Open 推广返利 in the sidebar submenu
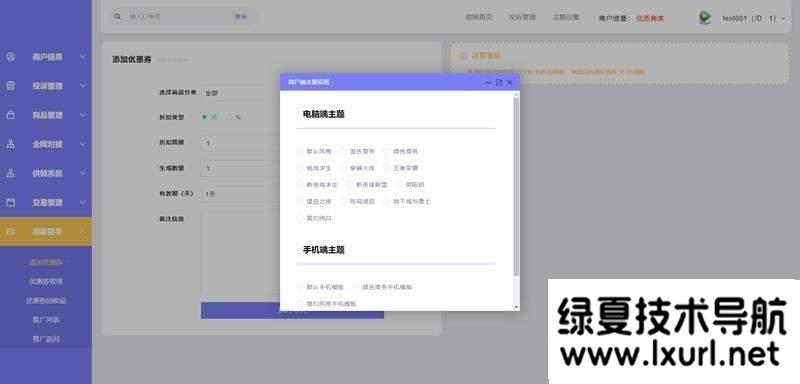 (46, 339)
